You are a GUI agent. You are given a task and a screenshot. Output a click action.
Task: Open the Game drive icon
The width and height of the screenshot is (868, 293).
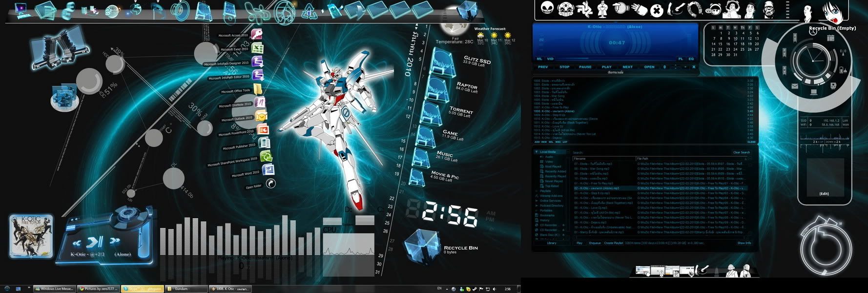pos(426,137)
